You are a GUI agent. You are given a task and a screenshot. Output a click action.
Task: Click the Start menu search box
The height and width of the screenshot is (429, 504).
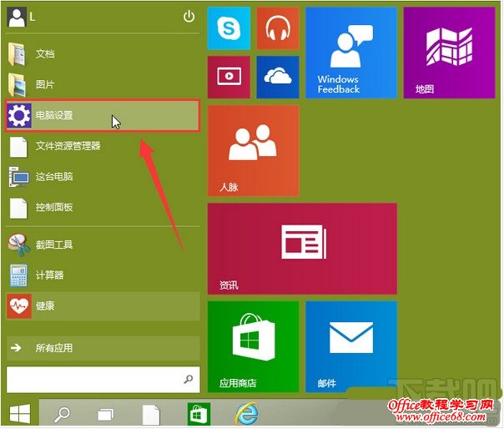tap(103, 380)
